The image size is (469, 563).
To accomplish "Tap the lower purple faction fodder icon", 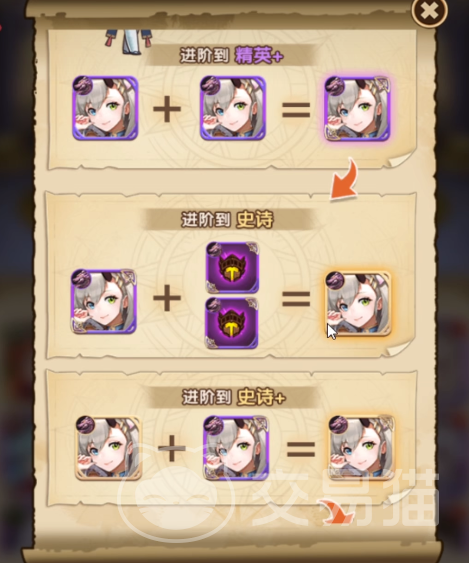I will [232, 323].
